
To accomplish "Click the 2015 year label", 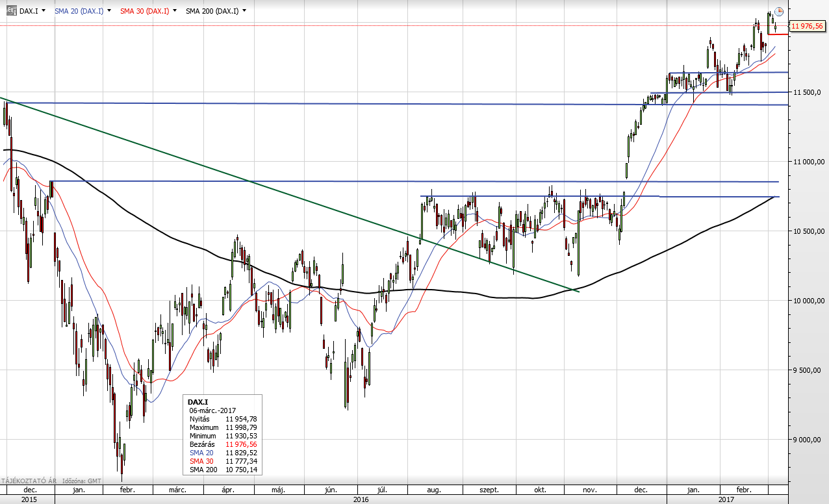I will pos(30,499).
